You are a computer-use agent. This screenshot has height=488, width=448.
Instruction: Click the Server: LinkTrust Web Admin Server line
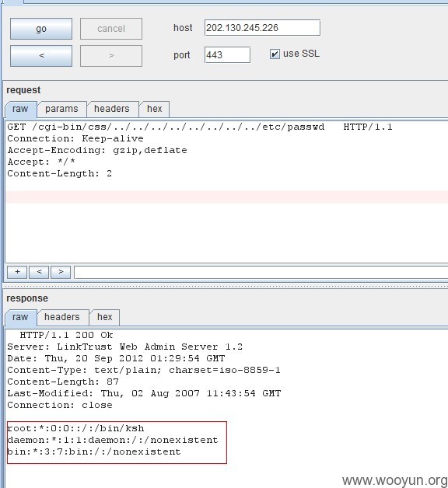125,347
